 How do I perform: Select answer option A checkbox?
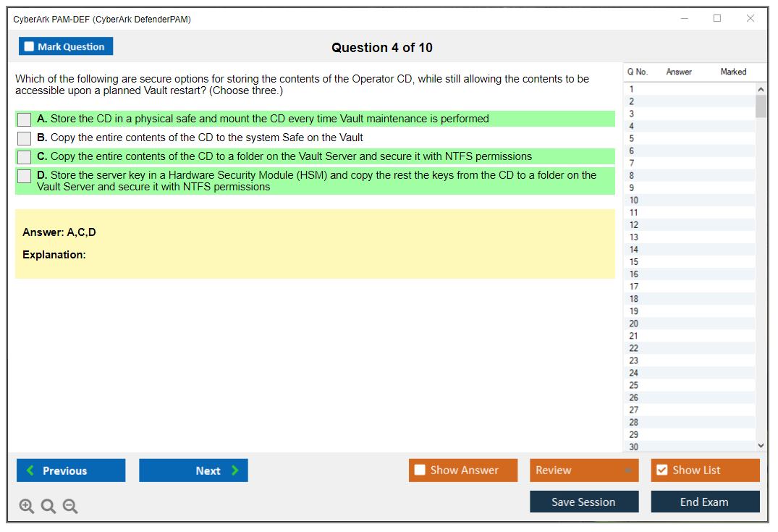(x=25, y=119)
